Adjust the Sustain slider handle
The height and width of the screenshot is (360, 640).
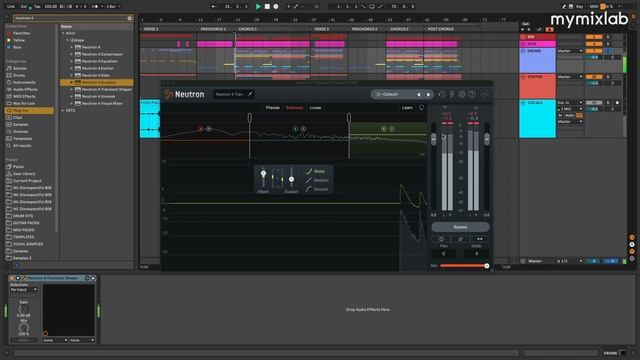coord(291,179)
